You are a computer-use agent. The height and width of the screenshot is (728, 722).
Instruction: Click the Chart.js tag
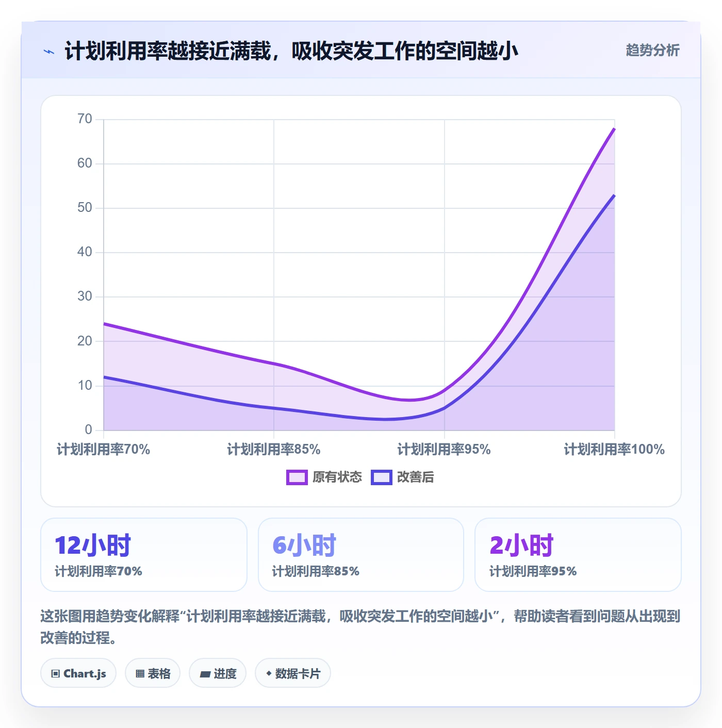(x=78, y=673)
